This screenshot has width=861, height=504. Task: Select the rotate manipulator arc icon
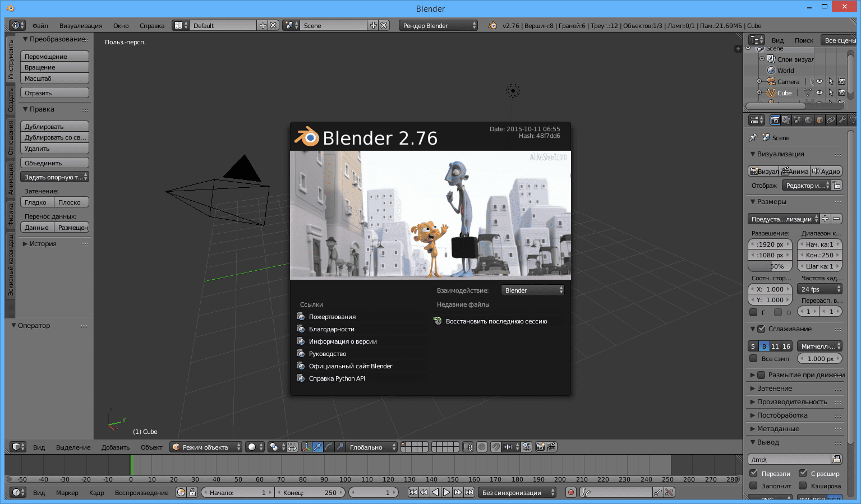point(329,447)
